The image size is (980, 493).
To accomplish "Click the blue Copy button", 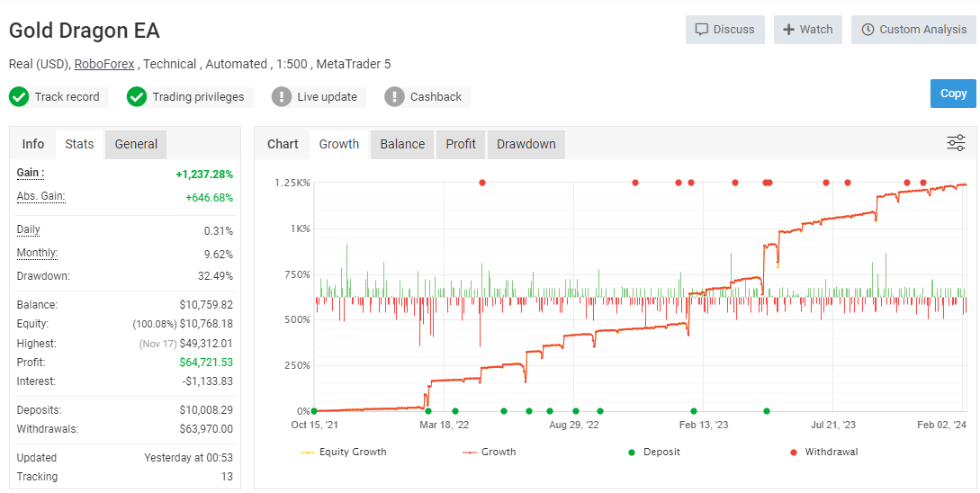I will pyautogui.click(x=953, y=94).
